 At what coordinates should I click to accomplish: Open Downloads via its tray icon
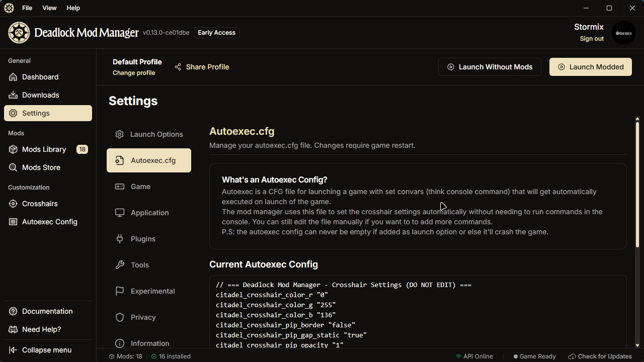tap(13, 95)
